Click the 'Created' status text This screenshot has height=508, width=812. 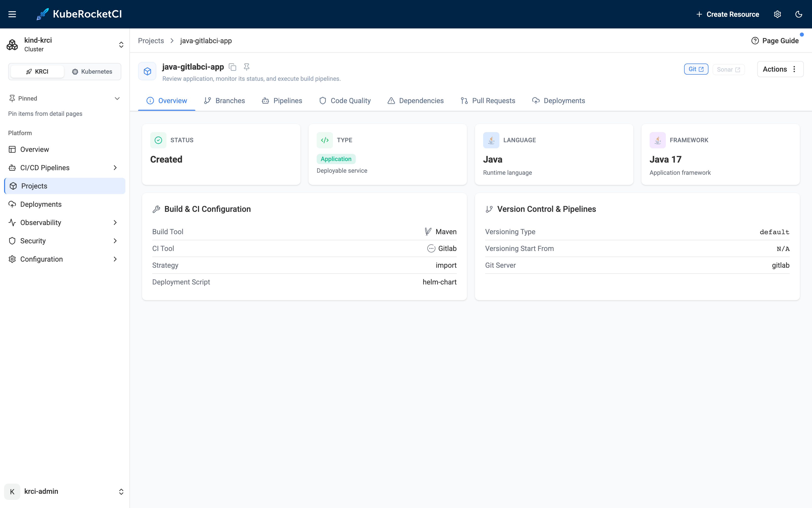pyautogui.click(x=166, y=159)
